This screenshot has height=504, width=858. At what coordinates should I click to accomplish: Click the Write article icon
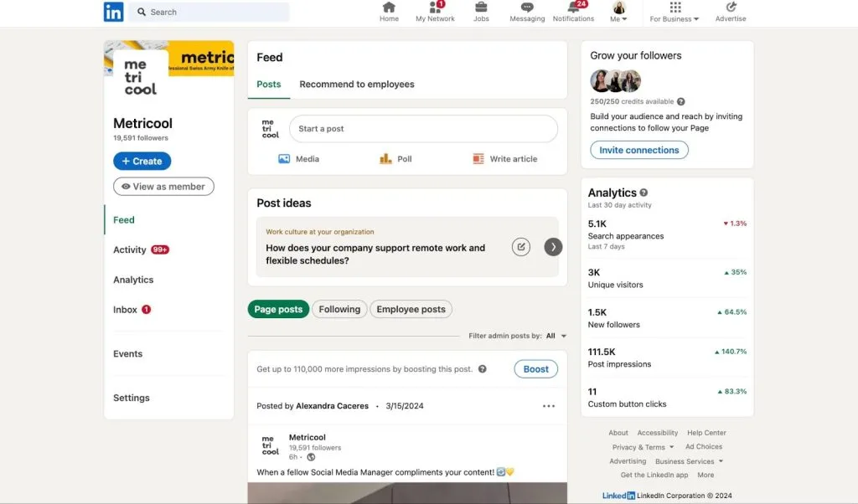coord(478,158)
